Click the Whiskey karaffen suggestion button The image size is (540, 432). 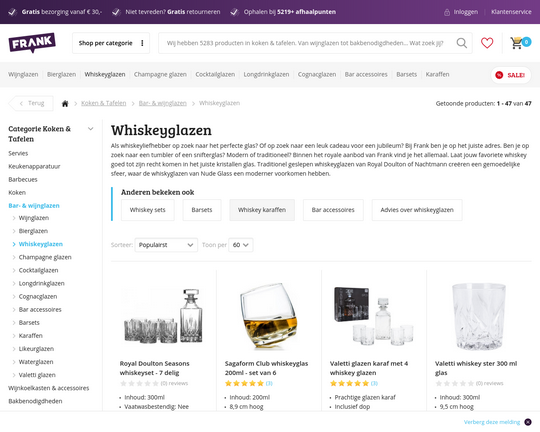(262, 210)
